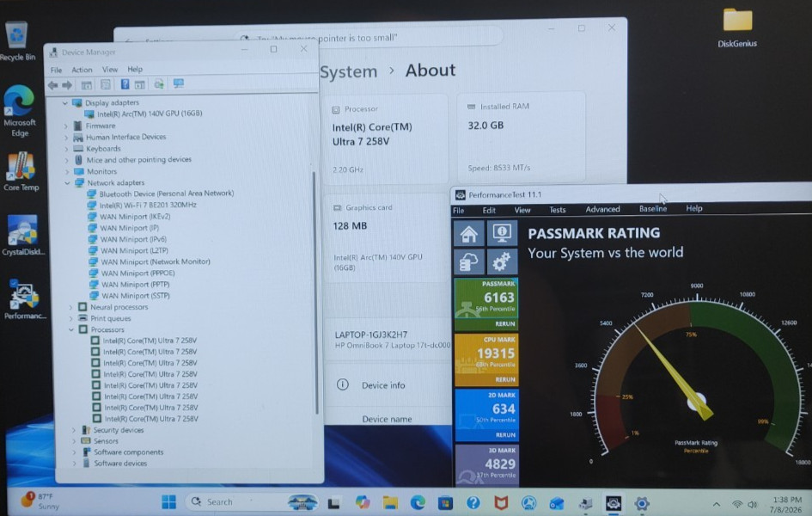Open Copilot from the taskbar

point(363,502)
